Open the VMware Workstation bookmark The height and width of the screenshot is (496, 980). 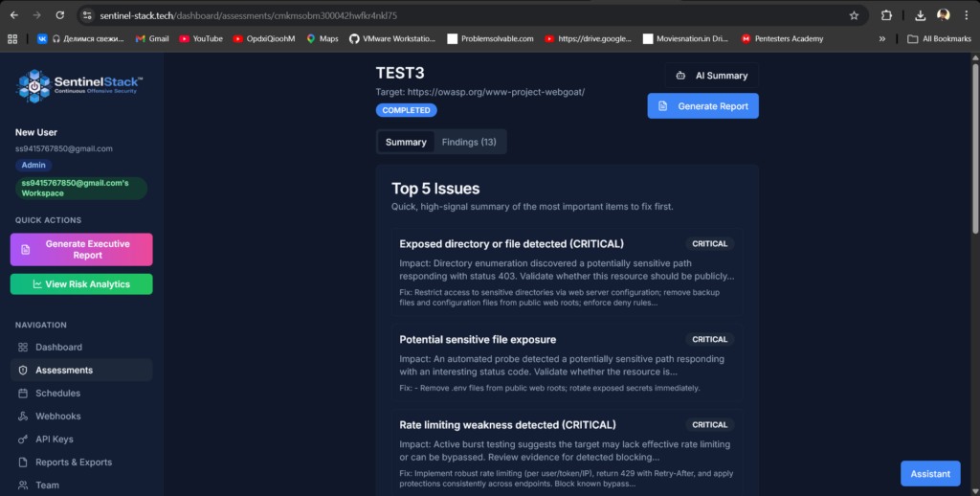(x=391, y=38)
